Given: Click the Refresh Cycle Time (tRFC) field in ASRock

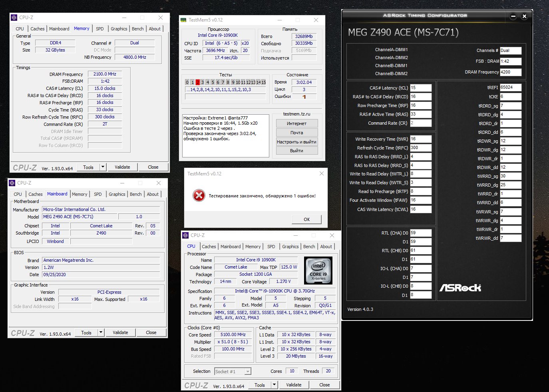Looking at the screenshot, I should 421,148.
